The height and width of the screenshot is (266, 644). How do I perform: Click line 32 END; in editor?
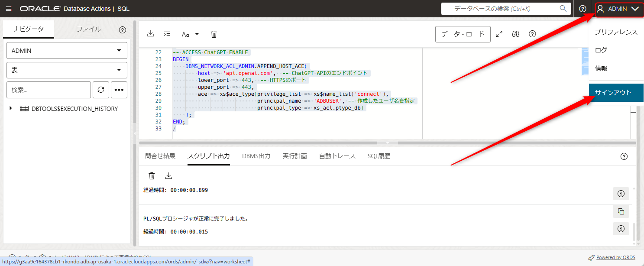click(x=179, y=122)
